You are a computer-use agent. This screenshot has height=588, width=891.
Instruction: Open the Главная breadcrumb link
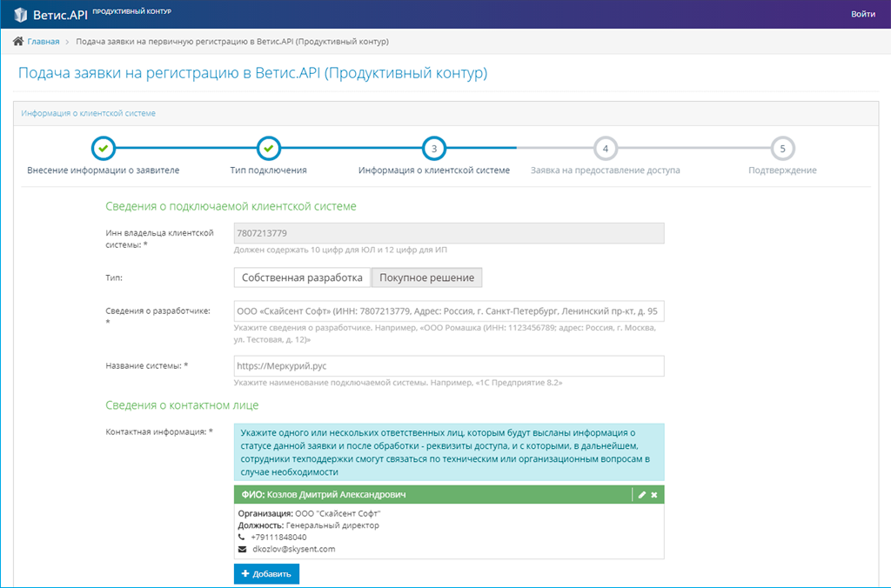coord(44,41)
